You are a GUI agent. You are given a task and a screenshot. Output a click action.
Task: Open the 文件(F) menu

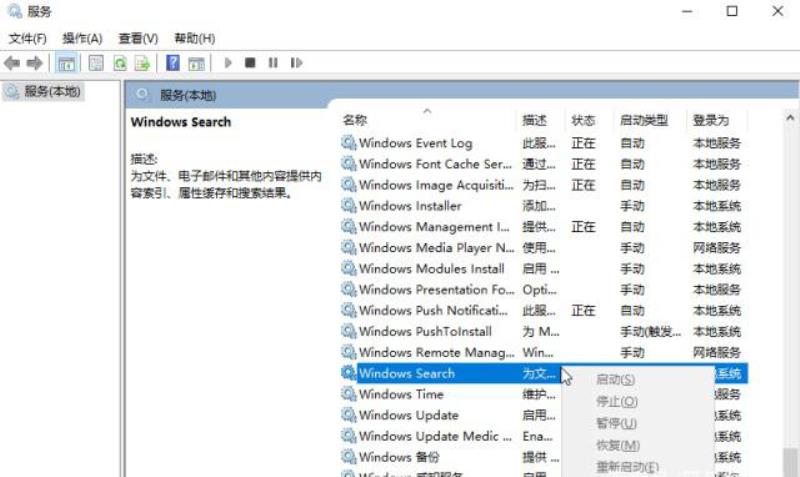click(x=28, y=38)
